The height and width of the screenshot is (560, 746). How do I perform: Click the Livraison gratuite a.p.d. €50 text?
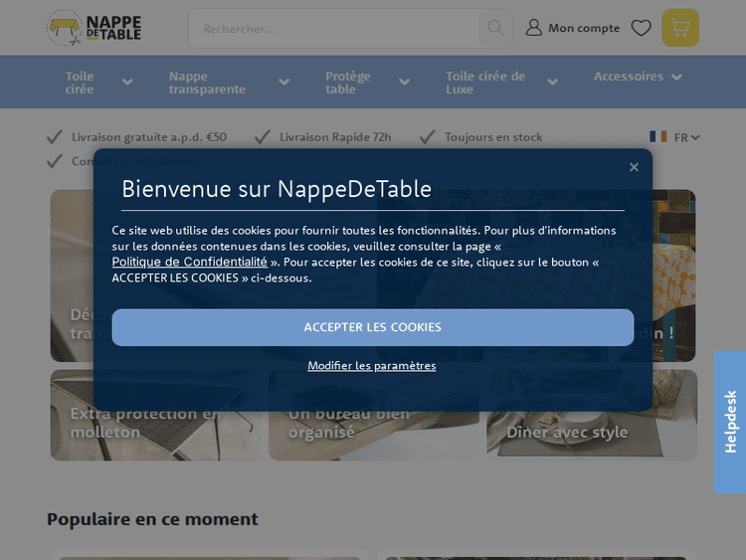[149, 137]
